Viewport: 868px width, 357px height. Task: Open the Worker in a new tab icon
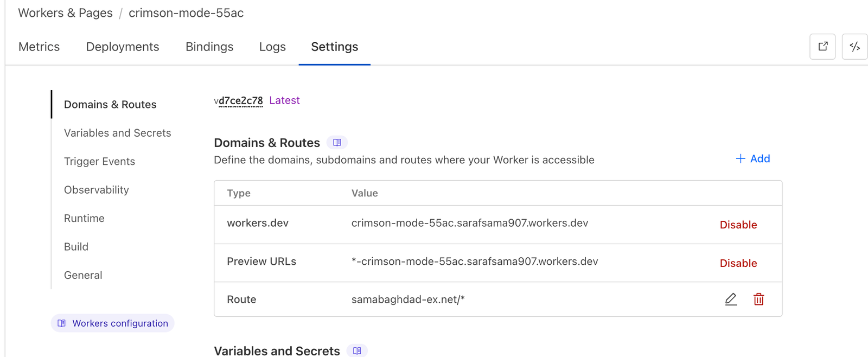coord(822,47)
